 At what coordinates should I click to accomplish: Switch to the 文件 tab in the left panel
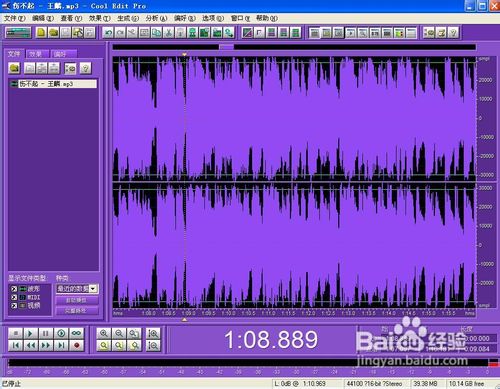pos(14,54)
